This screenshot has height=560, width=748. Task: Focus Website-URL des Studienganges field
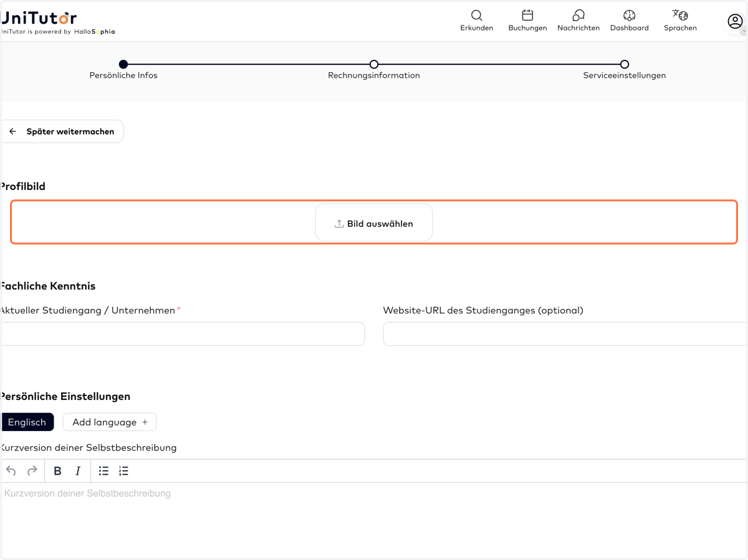(x=565, y=334)
